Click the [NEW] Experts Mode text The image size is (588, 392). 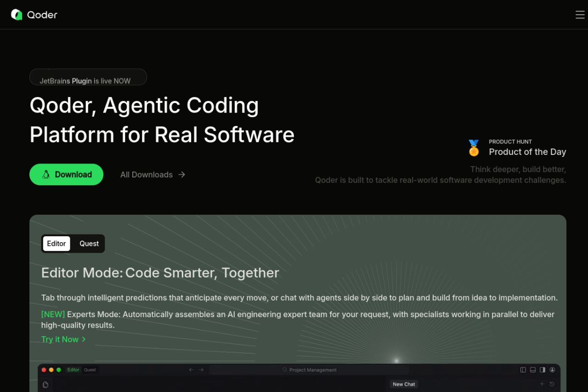298,320
